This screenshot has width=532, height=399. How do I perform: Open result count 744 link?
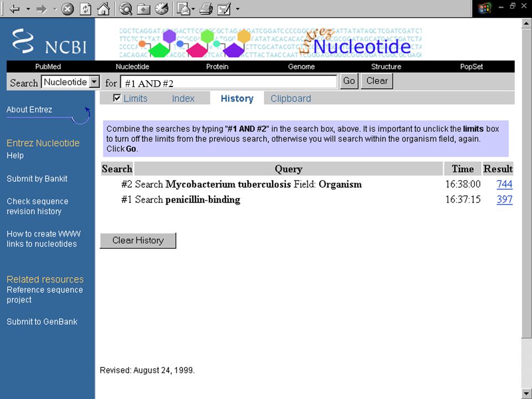click(x=504, y=184)
